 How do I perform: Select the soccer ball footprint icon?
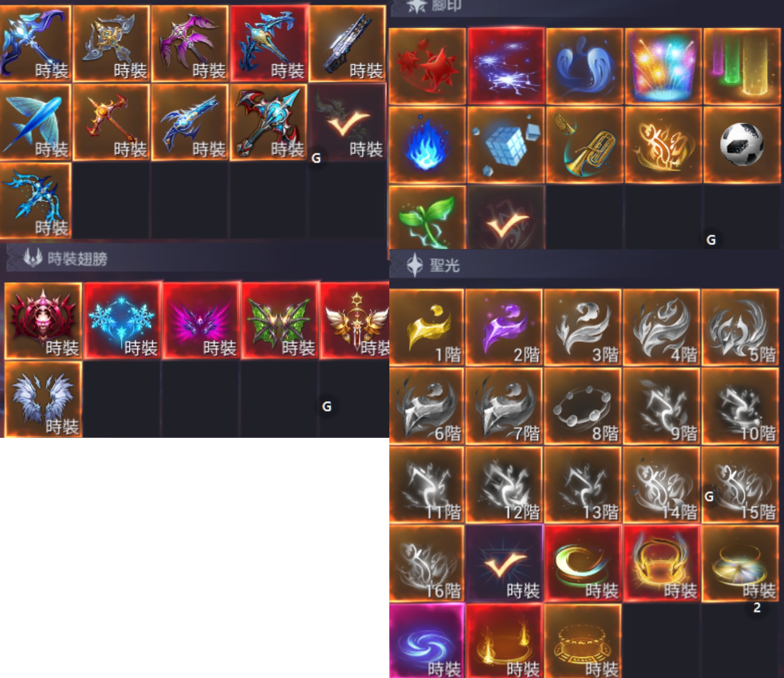point(743,145)
